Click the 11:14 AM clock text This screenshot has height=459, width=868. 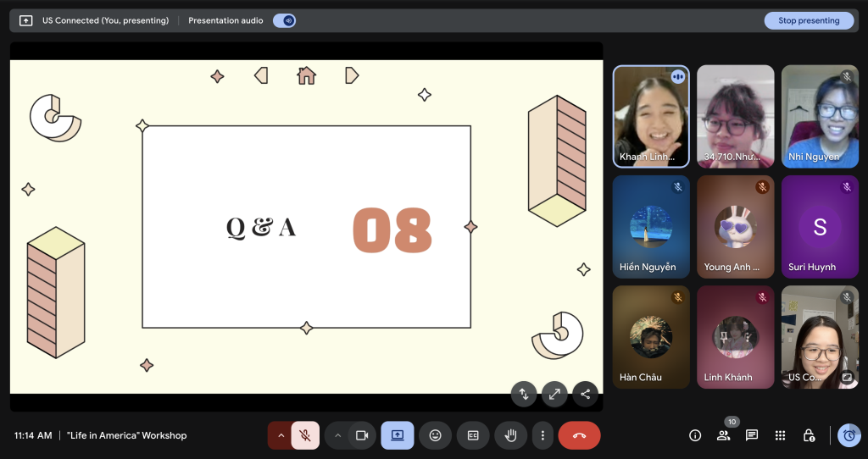[33, 435]
